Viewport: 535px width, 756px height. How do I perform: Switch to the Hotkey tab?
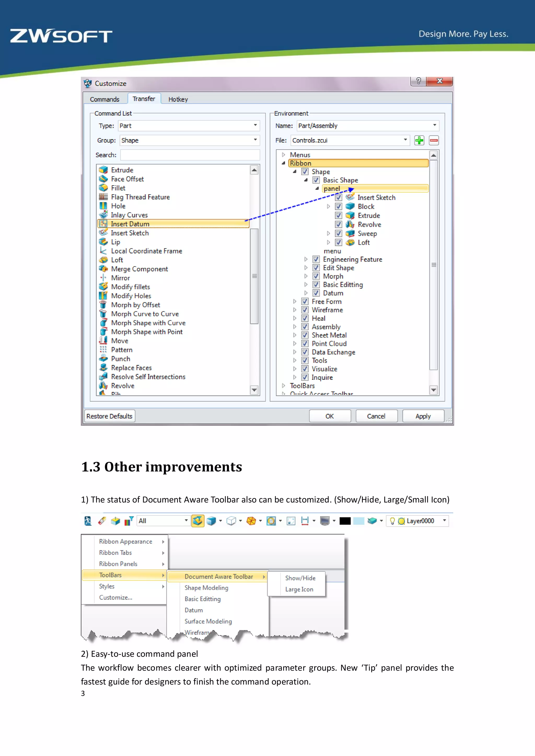178,99
